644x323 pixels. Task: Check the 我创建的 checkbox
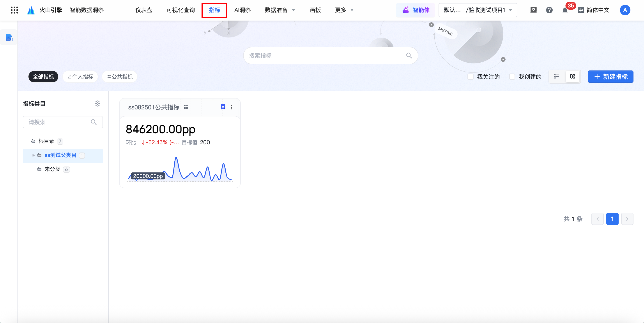pyautogui.click(x=512, y=76)
